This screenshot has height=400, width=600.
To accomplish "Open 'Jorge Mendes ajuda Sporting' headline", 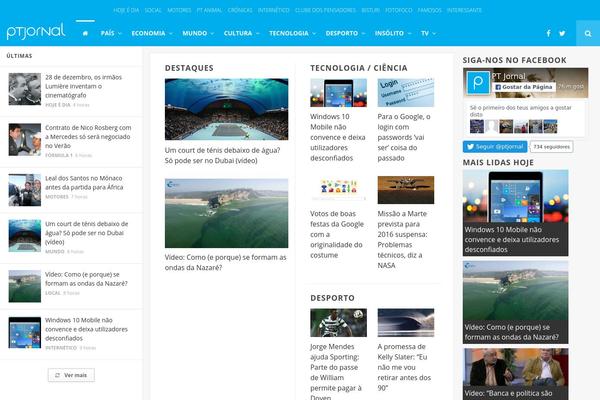I will [x=336, y=371].
